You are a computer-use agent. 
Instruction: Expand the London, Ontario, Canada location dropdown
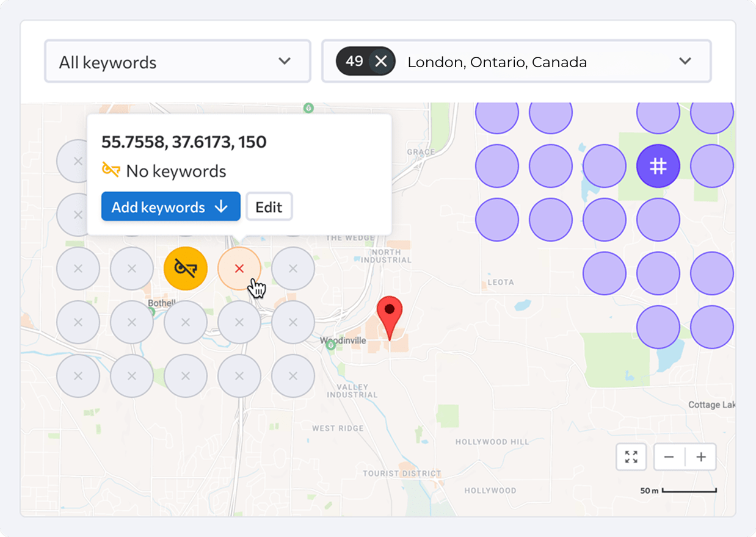517,61
